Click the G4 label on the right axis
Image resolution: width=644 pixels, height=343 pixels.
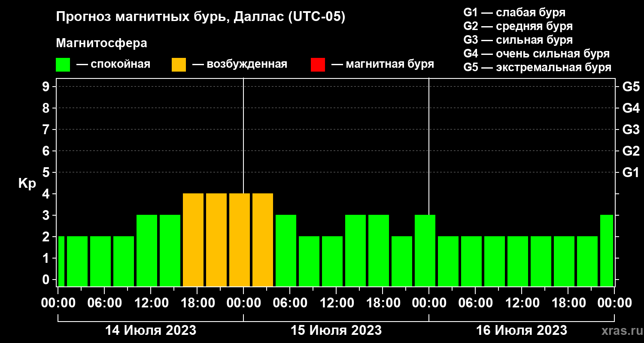click(x=631, y=108)
